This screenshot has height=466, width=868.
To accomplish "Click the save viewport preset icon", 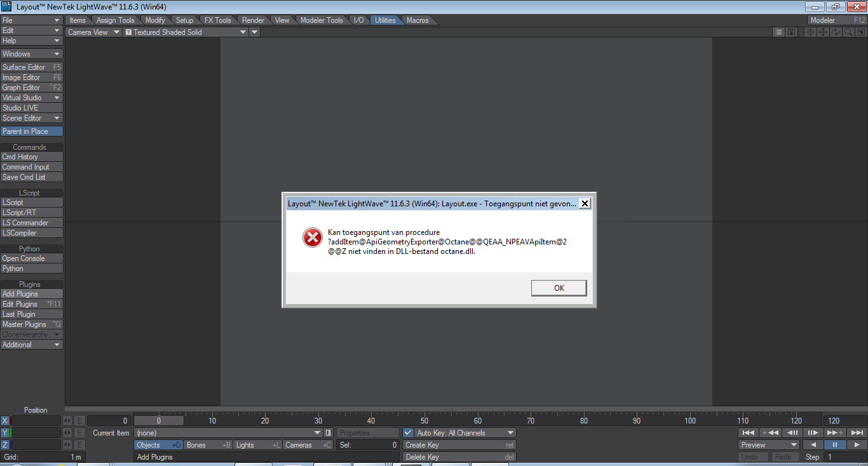I will coord(792,32).
